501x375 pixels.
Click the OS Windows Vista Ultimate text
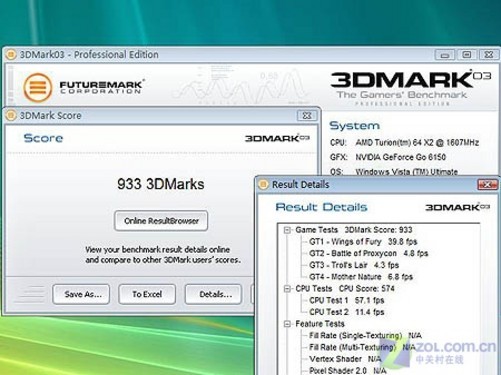394,172
